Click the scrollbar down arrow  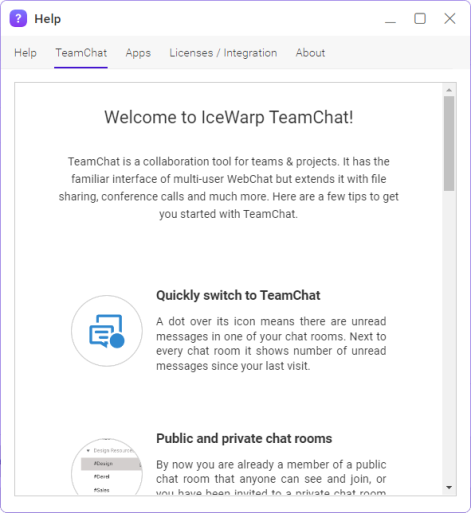point(449,487)
